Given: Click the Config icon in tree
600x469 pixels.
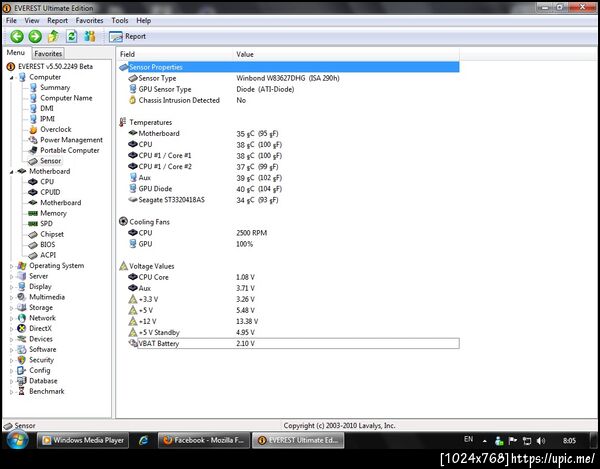Looking at the screenshot, I should tap(22, 371).
